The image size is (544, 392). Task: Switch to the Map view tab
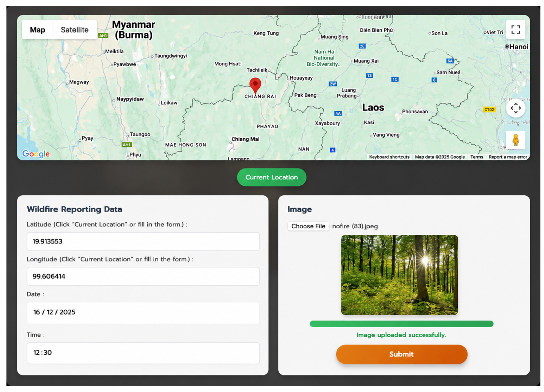tap(37, 30)
